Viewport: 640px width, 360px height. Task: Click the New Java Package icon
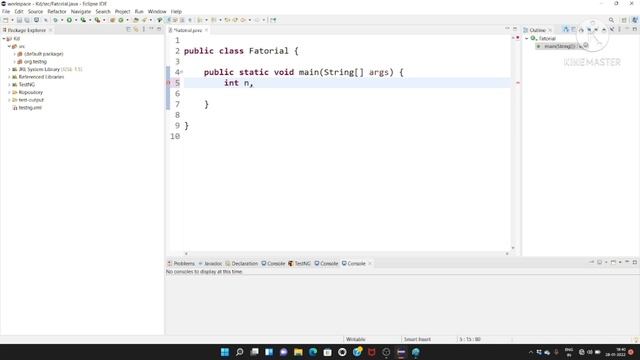click(x=113, y=20)
